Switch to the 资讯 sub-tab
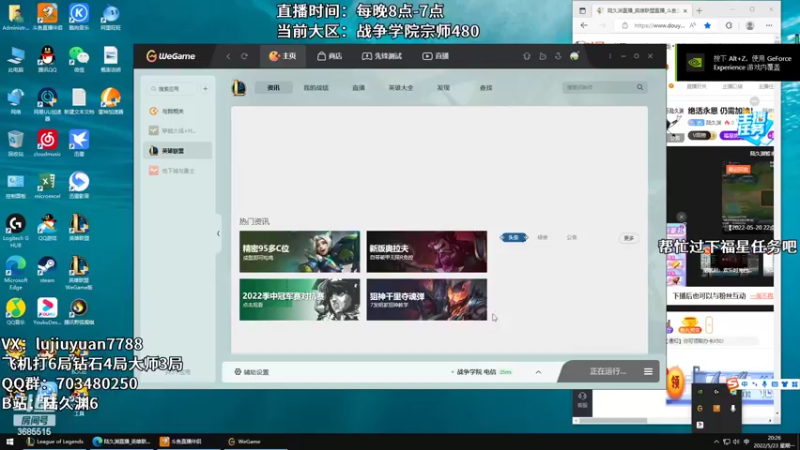This screenshot has height=450, width=800. pos(273,88)
